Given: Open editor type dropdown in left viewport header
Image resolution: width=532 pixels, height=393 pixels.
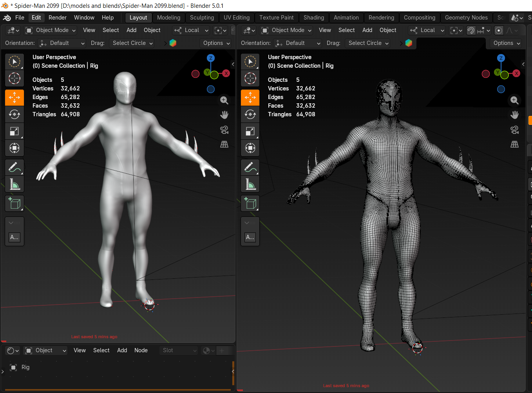Looking at the screenshot, I should (13, 30).
